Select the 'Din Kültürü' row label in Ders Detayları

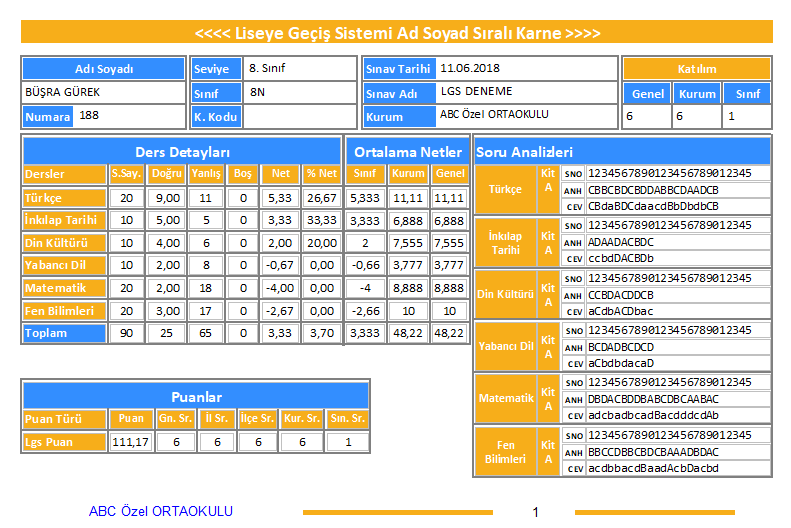[65, 243]
